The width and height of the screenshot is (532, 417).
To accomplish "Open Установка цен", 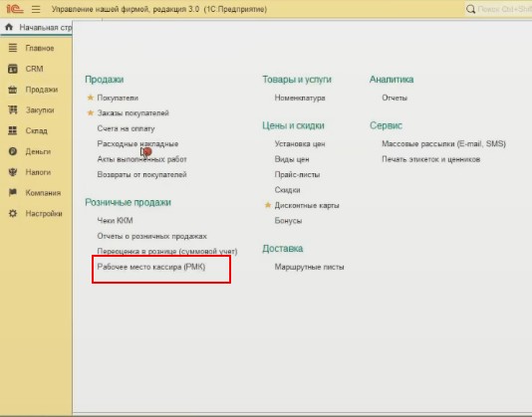I will pyautogui.click(x=300, y=143).
